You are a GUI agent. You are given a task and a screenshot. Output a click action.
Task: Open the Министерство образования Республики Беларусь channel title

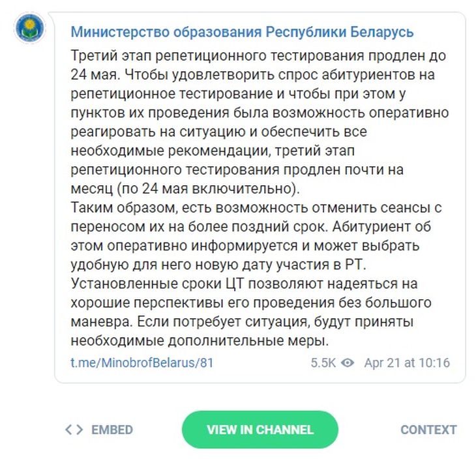click(x=241, y=32)
